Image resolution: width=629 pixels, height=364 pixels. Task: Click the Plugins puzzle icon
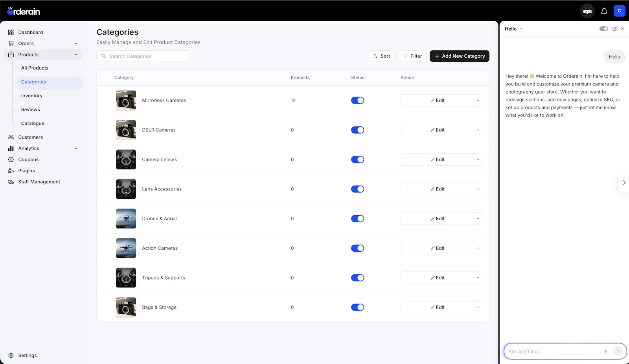(11, 171)
